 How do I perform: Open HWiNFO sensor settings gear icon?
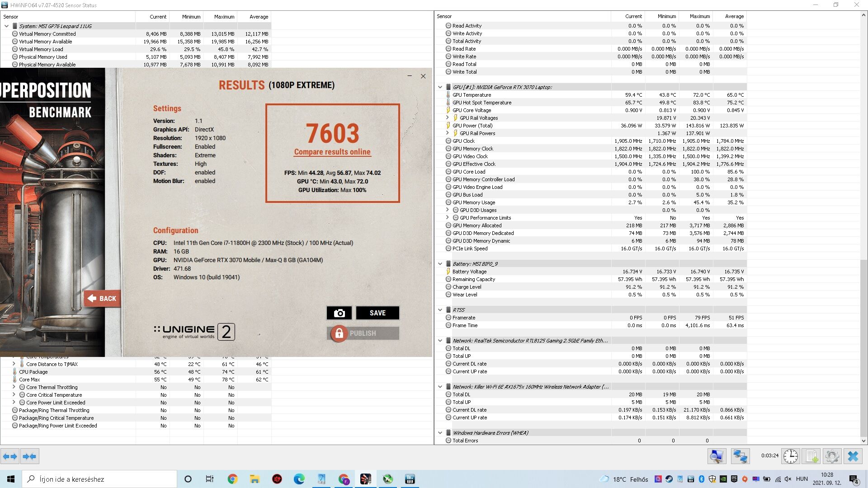[832, 456]
